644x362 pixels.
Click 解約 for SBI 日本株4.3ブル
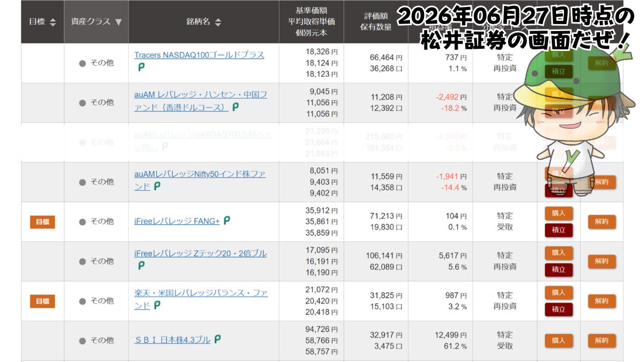[602, 341]
